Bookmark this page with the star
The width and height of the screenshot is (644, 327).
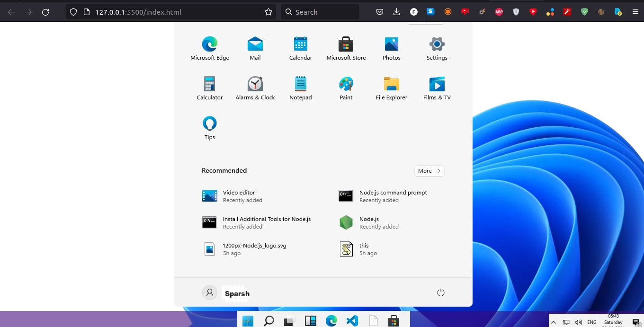(268, 12)
